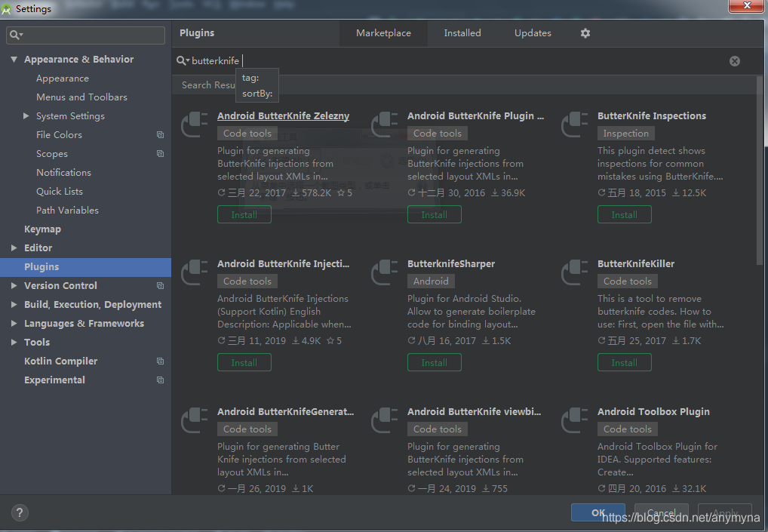Close the Settings window
Screen dimensions: 768x532
[746, 6]
